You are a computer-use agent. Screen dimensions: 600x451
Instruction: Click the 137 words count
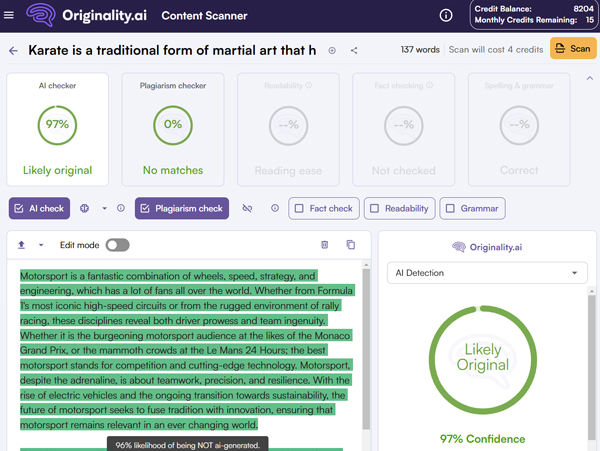tap(420, 50)
